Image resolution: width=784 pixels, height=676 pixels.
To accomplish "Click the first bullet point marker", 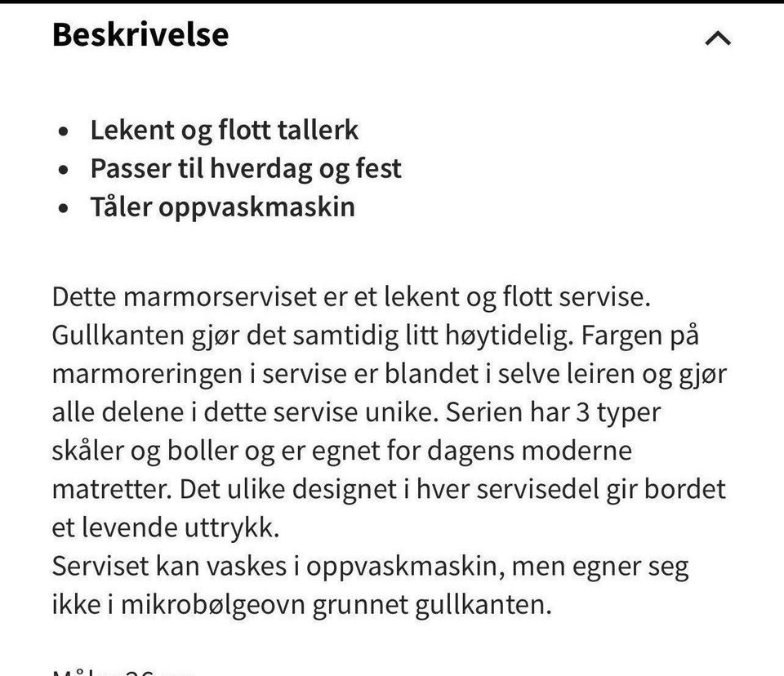I will [x=62, y=131].
